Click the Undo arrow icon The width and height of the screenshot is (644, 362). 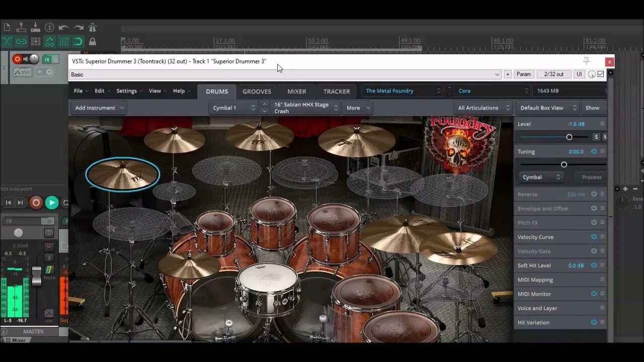click(x=63, y=27)
